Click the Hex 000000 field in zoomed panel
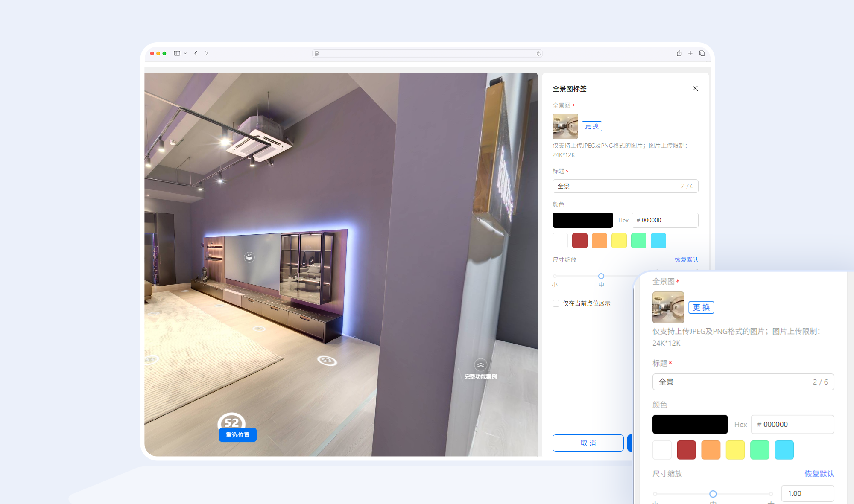The width and height of the screenshot is (854, 504). (793, 425)
